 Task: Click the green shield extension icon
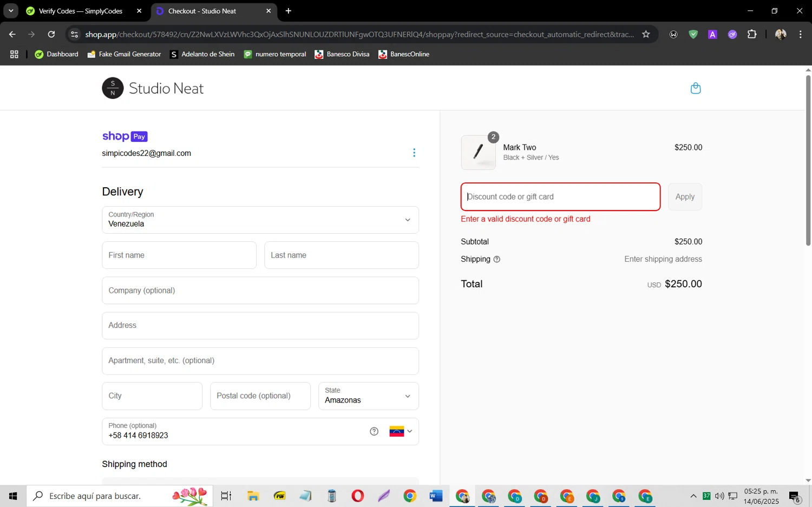pos(693,34)
